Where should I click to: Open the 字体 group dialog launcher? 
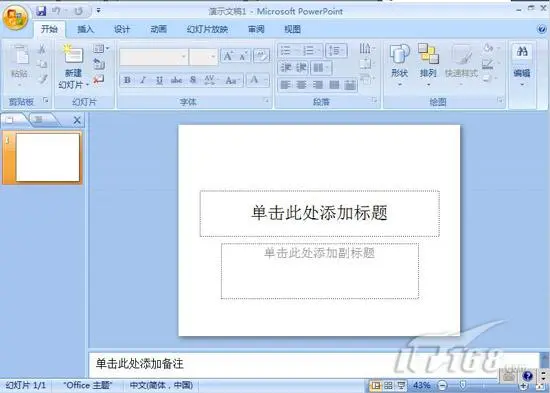click(x=267, y=101)
